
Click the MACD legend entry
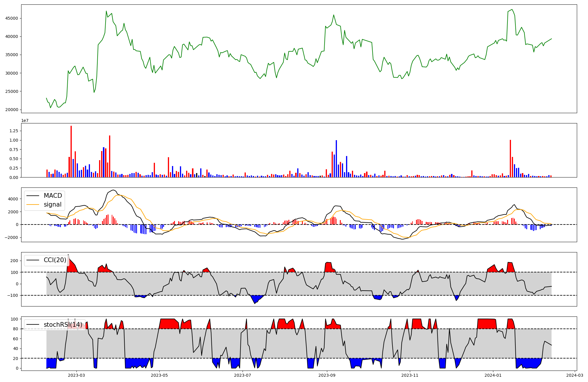click(53, 196)
